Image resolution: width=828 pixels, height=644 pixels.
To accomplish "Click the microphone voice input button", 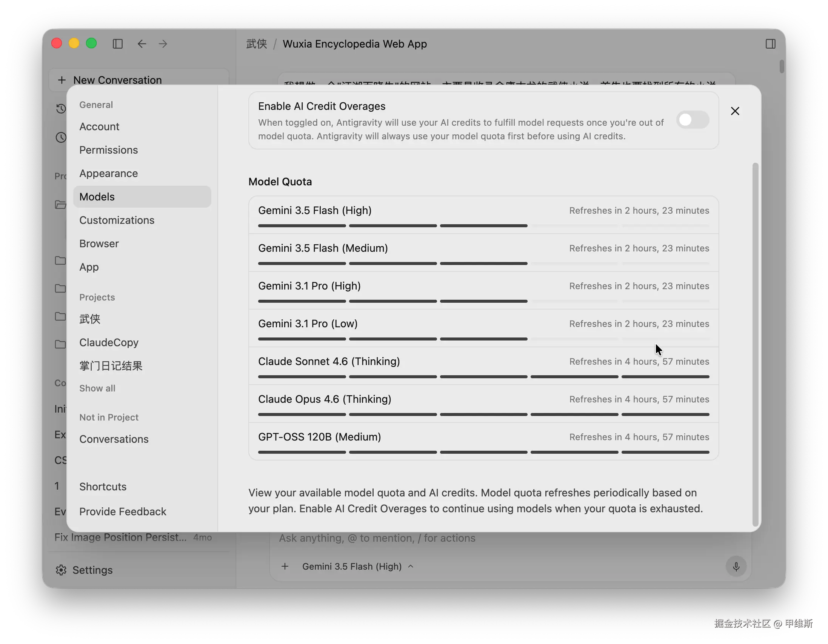I will 736,566.
